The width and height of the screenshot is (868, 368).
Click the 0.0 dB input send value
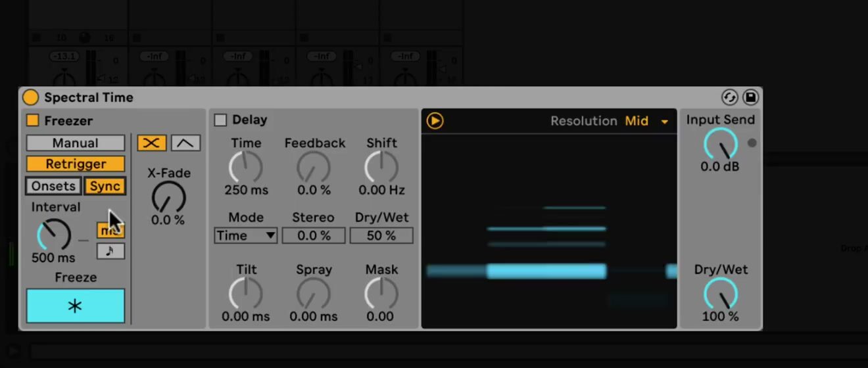point(720,167)
